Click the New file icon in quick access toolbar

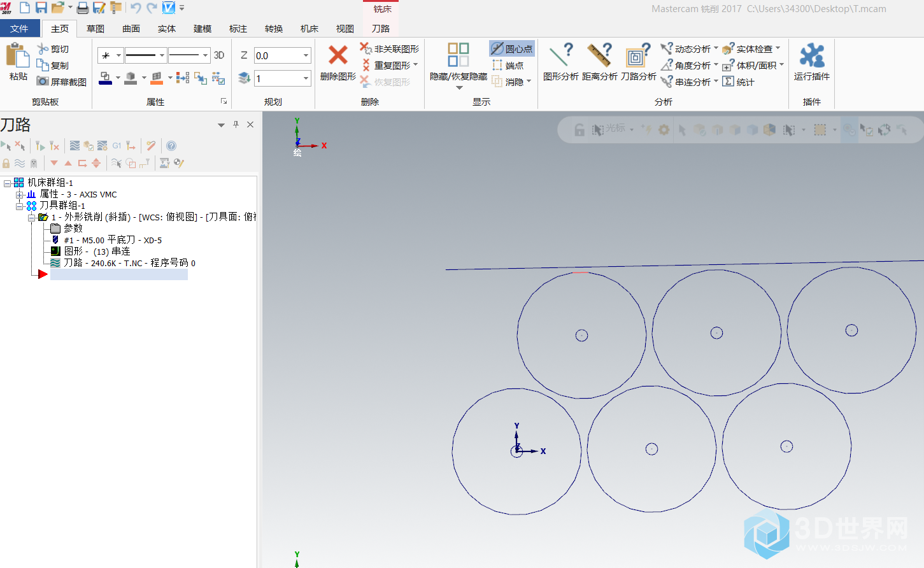point(25,8)
